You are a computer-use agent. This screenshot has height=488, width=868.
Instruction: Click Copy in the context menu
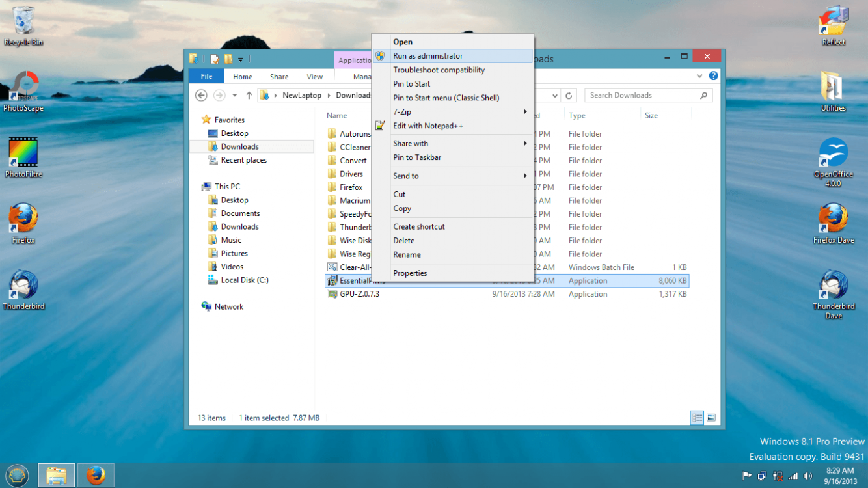452,208
